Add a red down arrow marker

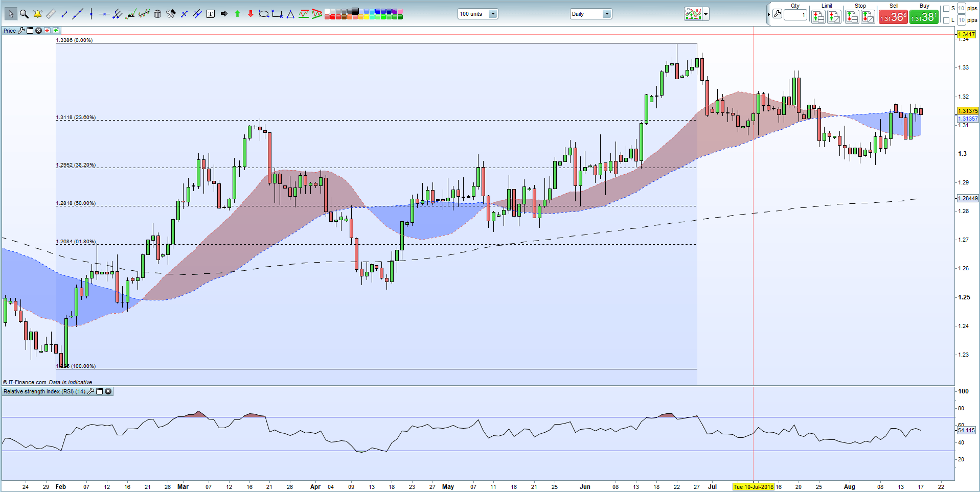(250, 14)
